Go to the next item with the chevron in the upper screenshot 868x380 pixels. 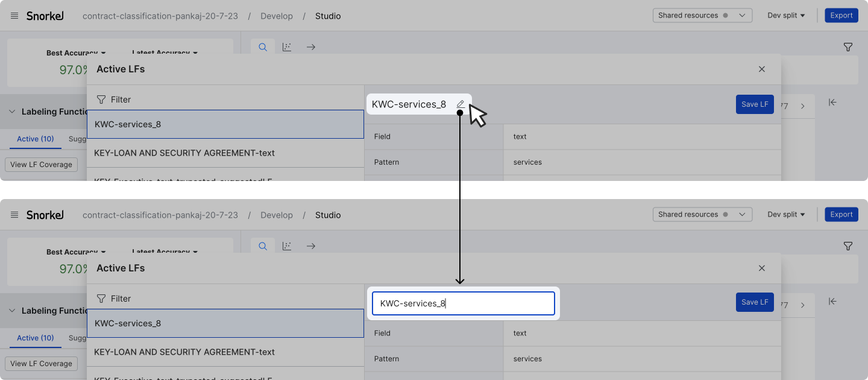803,106
